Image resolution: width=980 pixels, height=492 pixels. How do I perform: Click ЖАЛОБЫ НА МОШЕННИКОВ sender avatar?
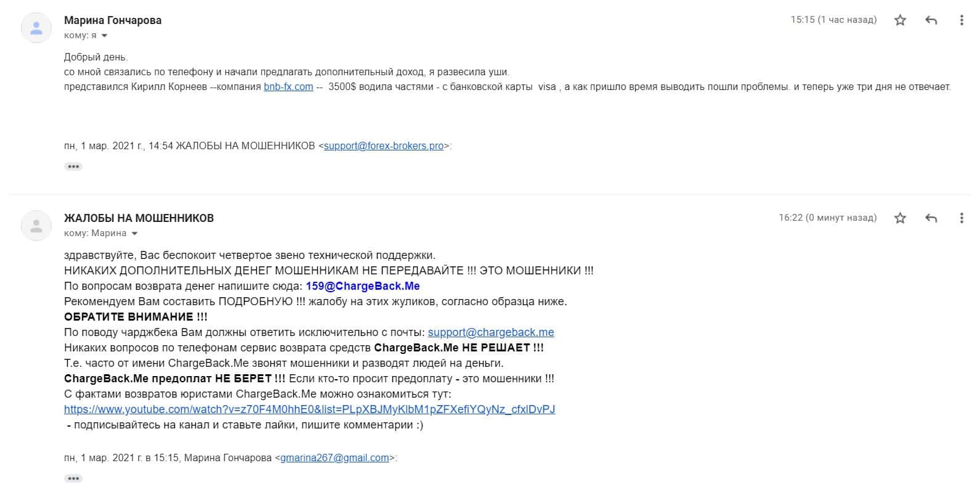tap(36, 226)
